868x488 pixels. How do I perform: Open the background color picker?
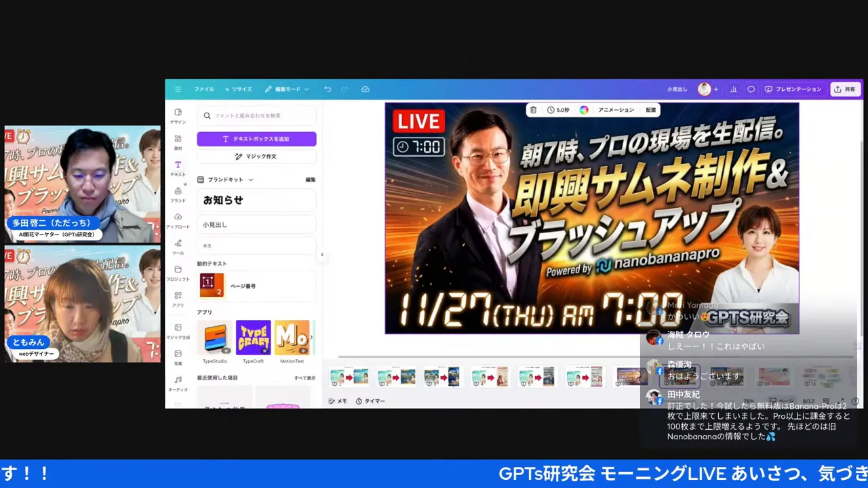click(584, 110)
